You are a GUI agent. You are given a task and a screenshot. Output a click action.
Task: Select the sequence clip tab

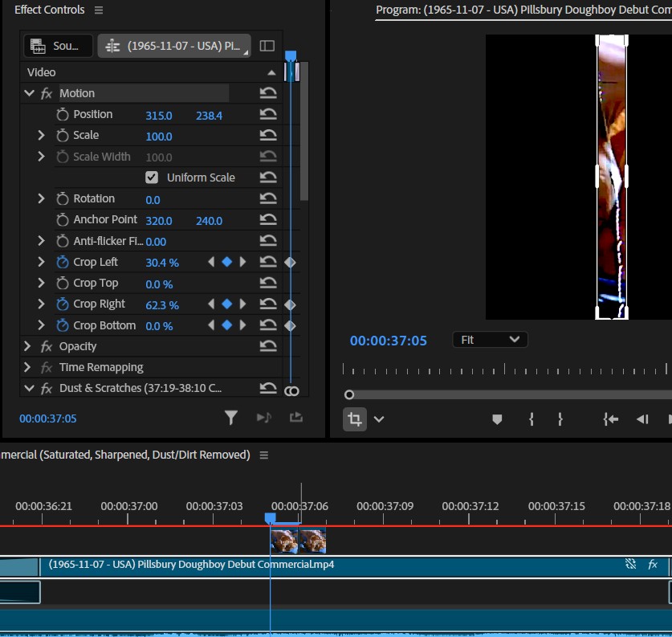(174, 46)
